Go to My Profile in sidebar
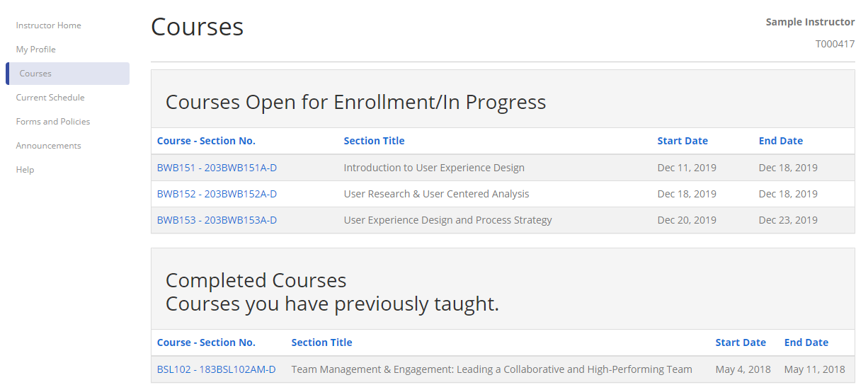This screenshot has width=868, height=392. [35, 50]
